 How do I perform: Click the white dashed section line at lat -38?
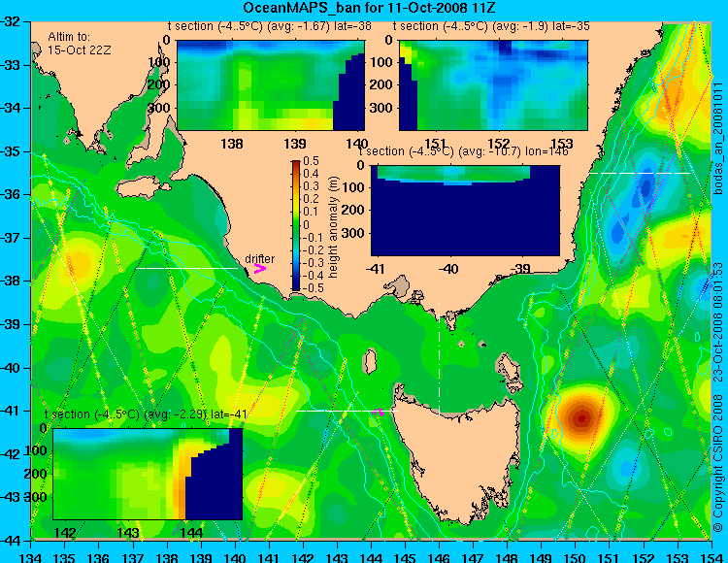coord(186,268)
